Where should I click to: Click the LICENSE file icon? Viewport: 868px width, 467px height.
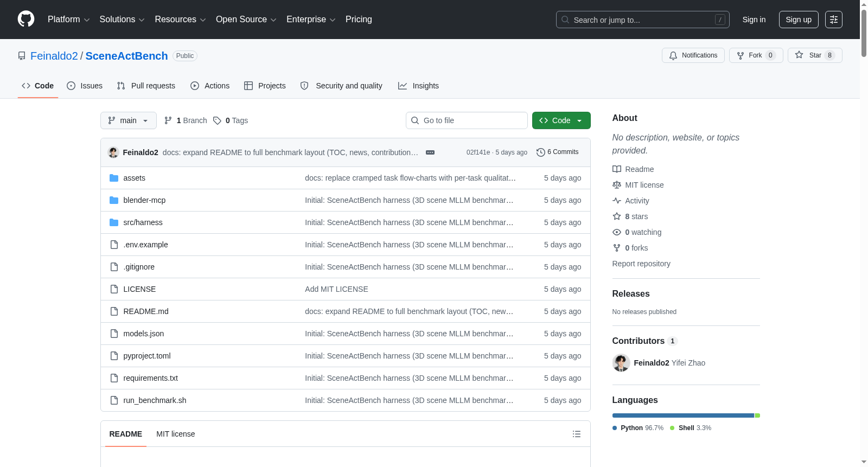click(114, 289)
